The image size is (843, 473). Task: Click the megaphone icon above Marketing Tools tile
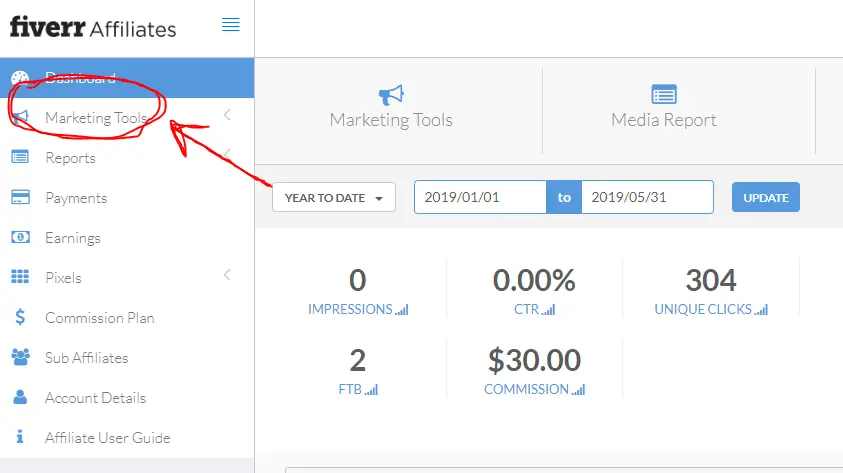click(391, 95)
